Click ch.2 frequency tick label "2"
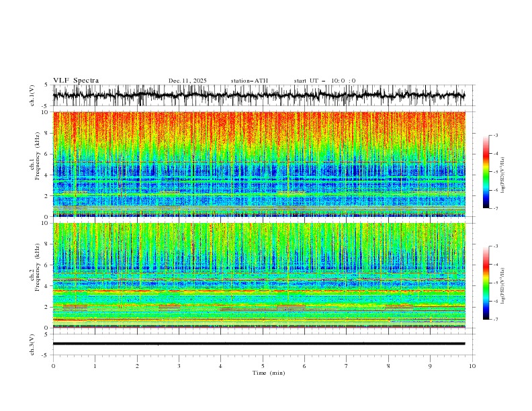Viewport: 532px width, 411px height. tap(47, 307)
